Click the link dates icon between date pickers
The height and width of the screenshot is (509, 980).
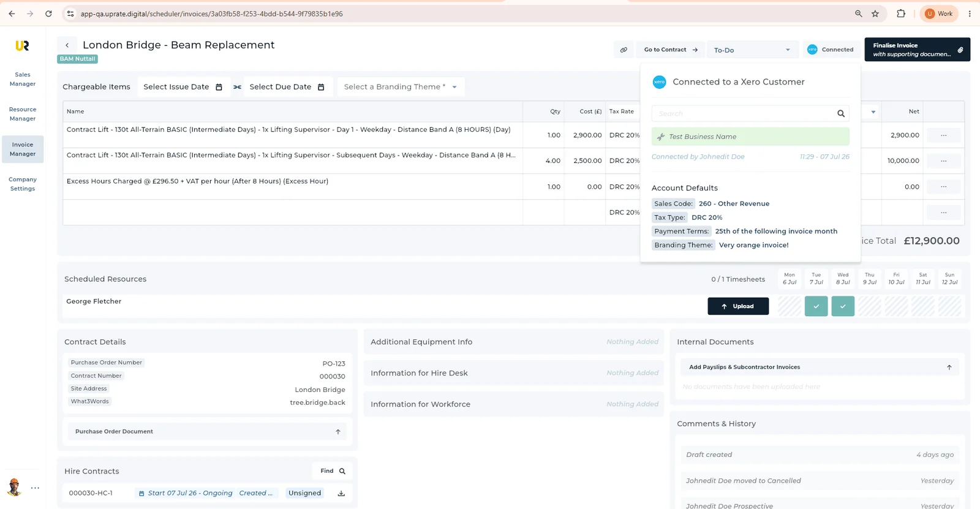point(237,87)
